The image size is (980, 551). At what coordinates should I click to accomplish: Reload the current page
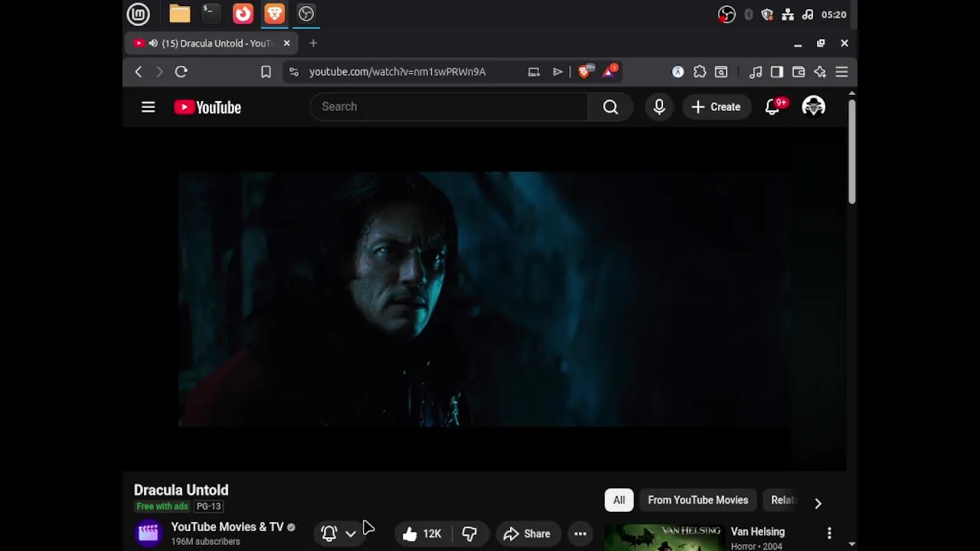point(181,72)
